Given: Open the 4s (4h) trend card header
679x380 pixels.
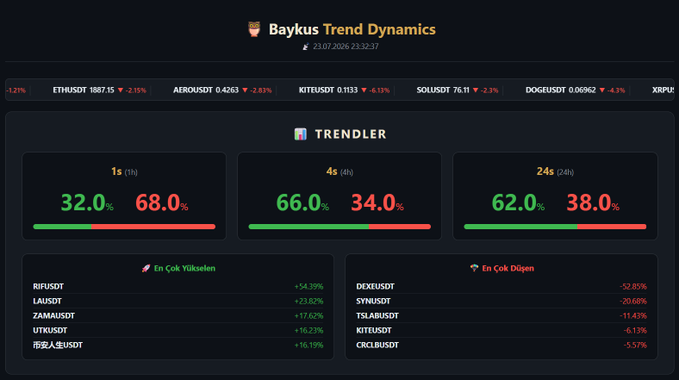Looking at the screenshot, I should [x=340, y=171].
